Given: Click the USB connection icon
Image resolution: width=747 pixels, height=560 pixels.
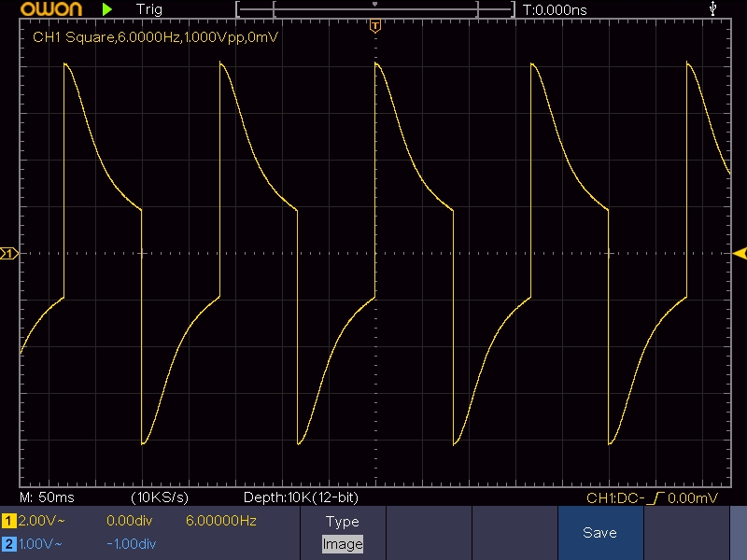Looking at the screenshot, I should tap(712, 8).
